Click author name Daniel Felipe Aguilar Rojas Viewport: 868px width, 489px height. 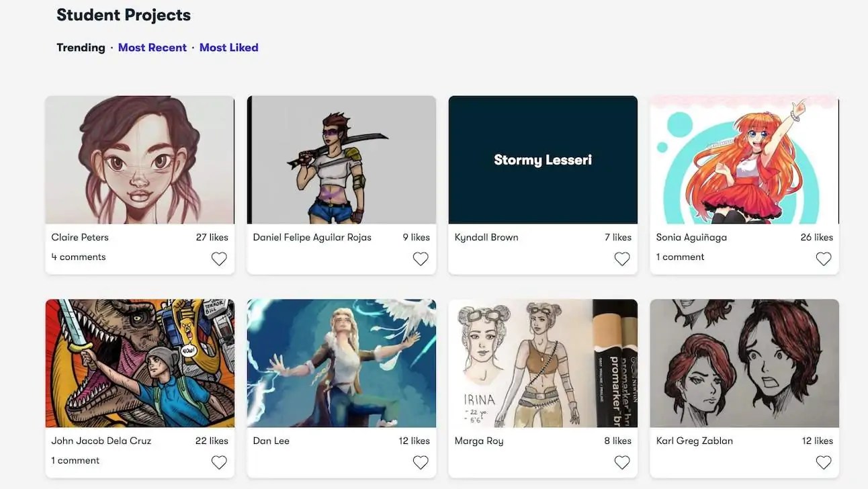pos(311,236)
